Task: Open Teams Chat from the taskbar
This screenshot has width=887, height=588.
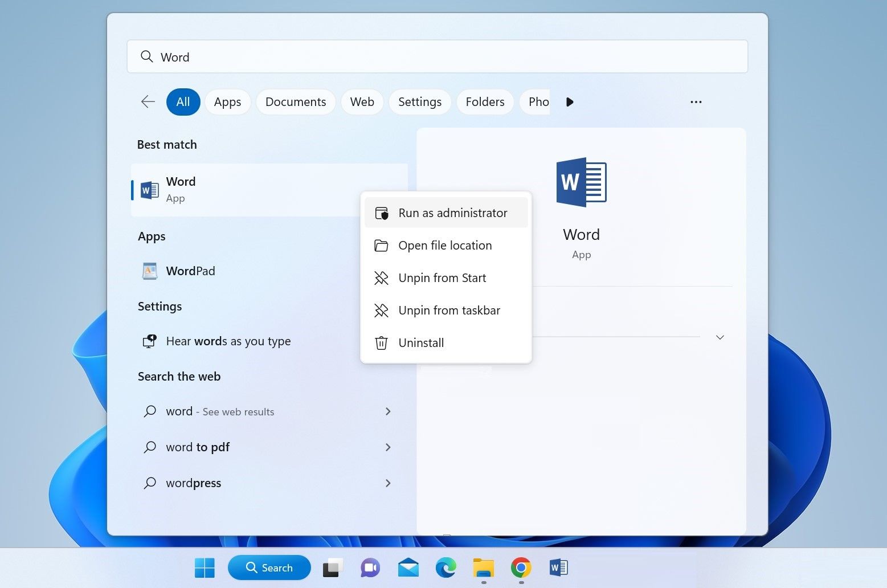Action: pyautogui.click(x=370, y=567)
